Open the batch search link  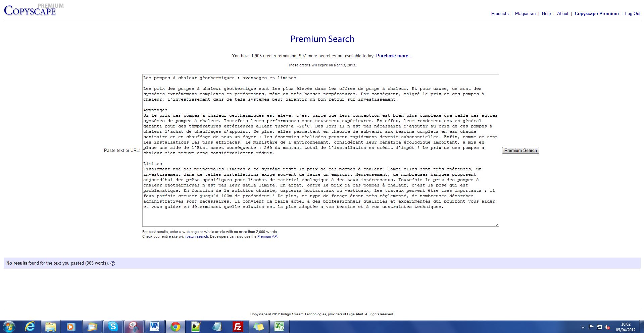(197, 237)
